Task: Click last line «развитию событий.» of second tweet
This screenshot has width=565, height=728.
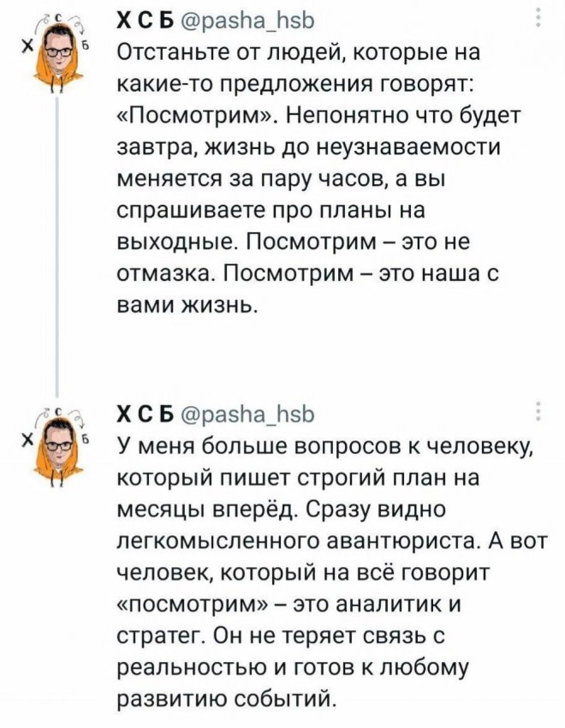Action: coord(225,699)
